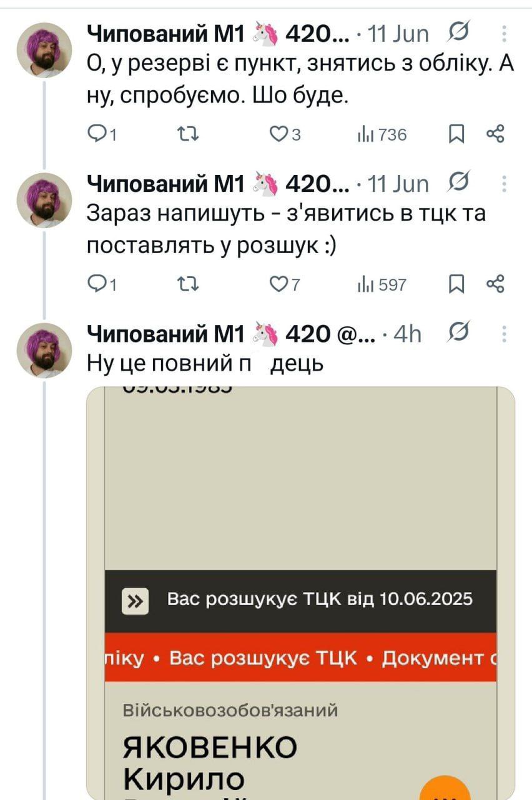The width and height of the screenshot is (532, 800).
Task: View analytics for the tweet with 736 views
Action: [x=381, y=134]
